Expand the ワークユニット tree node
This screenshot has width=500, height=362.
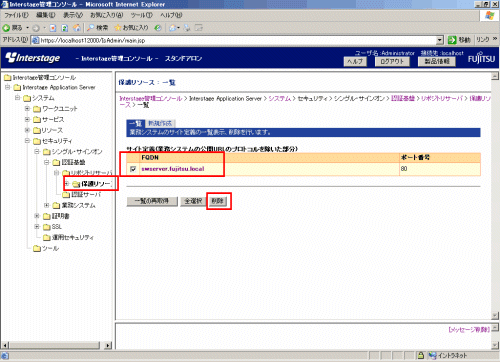click(28, 109)
